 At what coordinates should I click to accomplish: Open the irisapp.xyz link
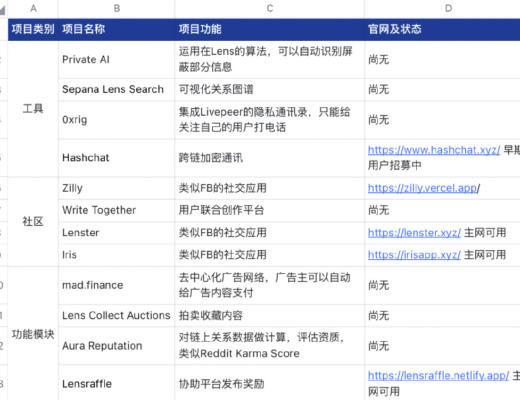[x=414, y=255]
